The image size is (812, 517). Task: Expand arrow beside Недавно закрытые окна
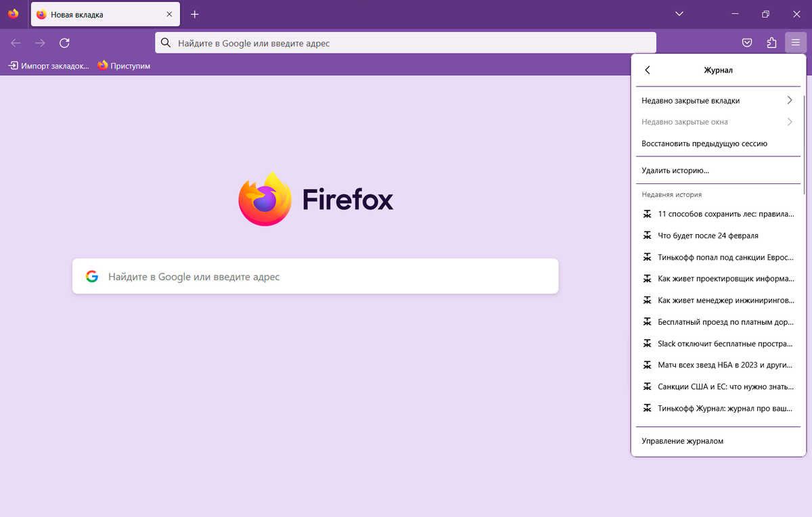(789, 122)
